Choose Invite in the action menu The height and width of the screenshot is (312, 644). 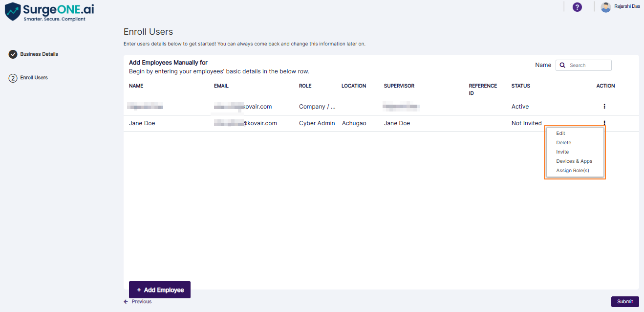[x=562, y=152]
